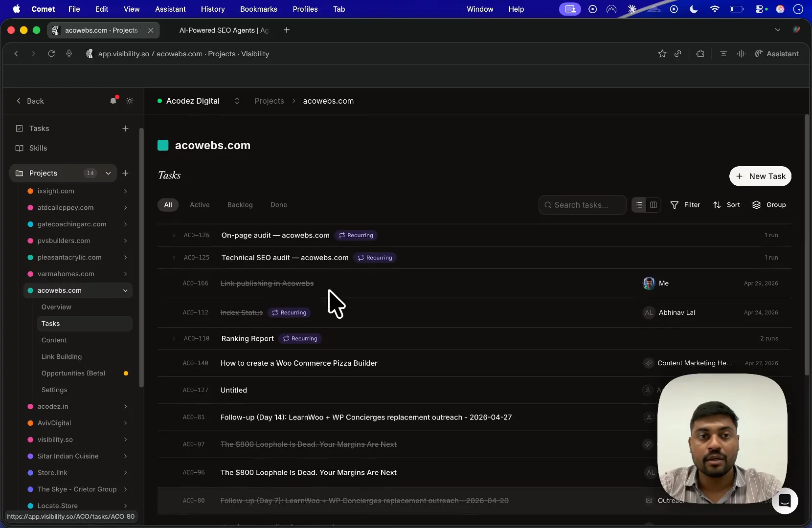Screen dimensions: 812x528
Task: Toggle the light/dark theme sun icon
Action: coord(130,101)
